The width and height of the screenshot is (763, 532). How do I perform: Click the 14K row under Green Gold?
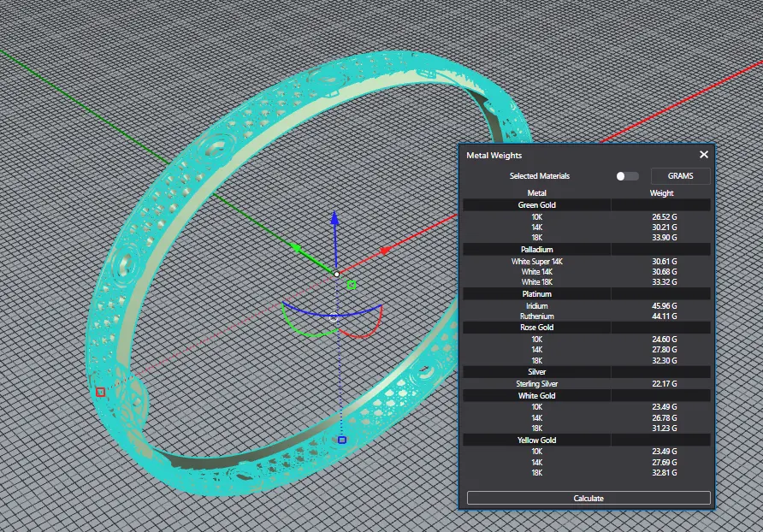(587, 228)
